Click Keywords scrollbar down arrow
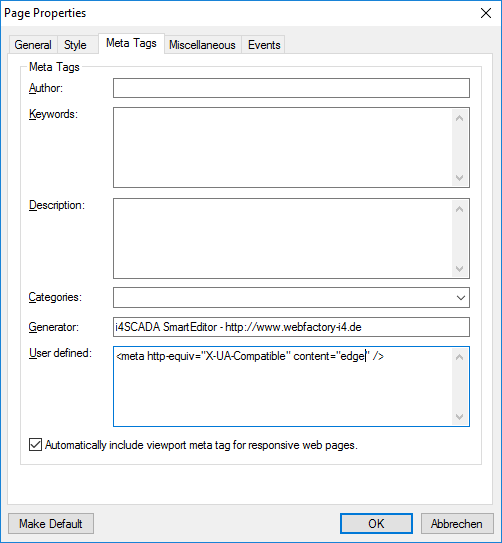Screen dimensions: 502x543 pyautogui.click(x=459, y=178)
